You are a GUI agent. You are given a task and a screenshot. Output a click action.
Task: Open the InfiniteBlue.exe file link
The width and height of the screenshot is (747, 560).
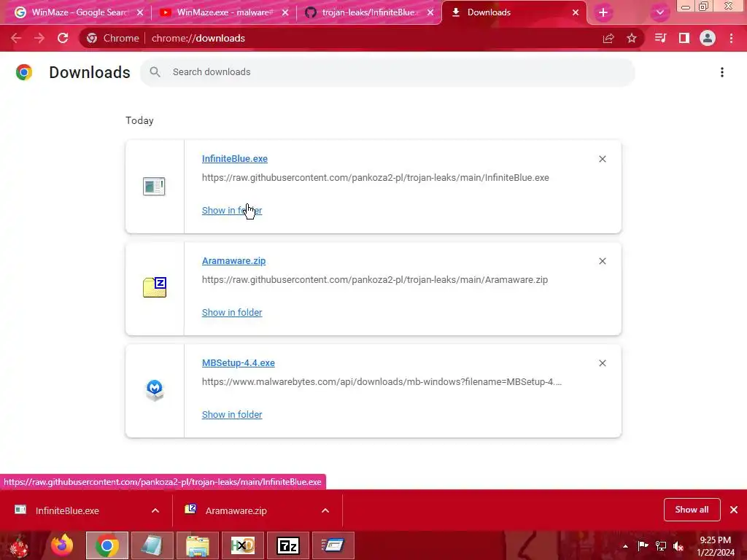point(235,158)
